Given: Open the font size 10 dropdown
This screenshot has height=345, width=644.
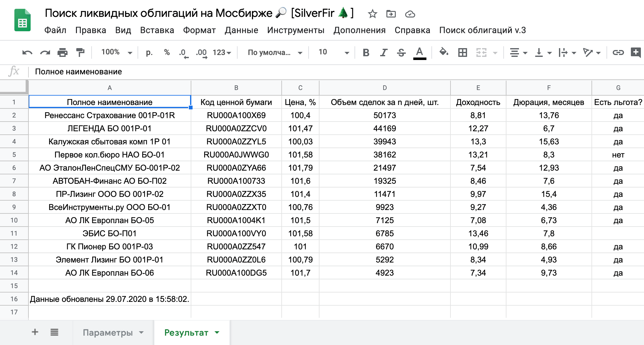Looking at the screenshot, I should pos(333,52).
